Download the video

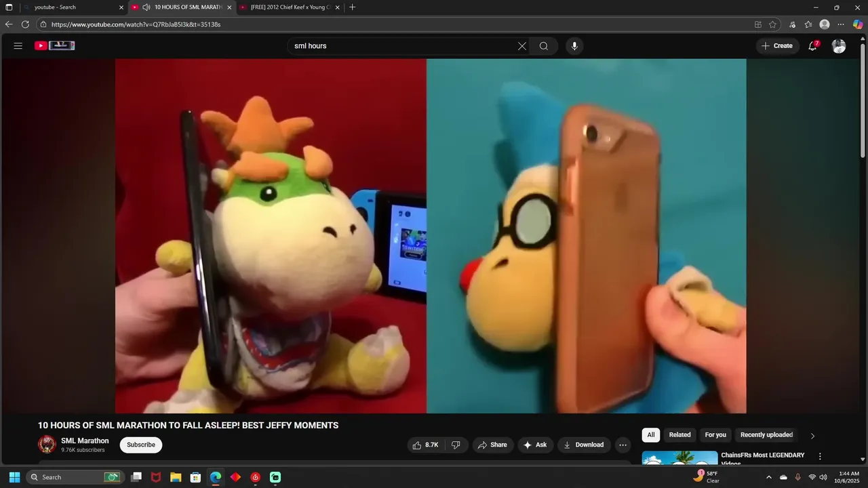click(x=585, y=445)
